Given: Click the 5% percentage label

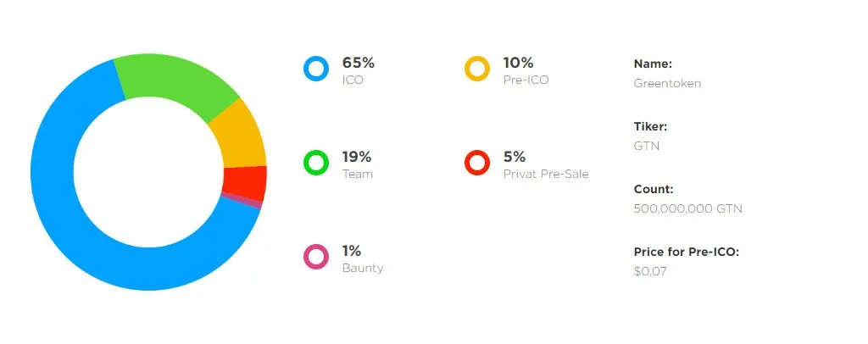Looking at the screenshot, I should [x=515, y=157].
